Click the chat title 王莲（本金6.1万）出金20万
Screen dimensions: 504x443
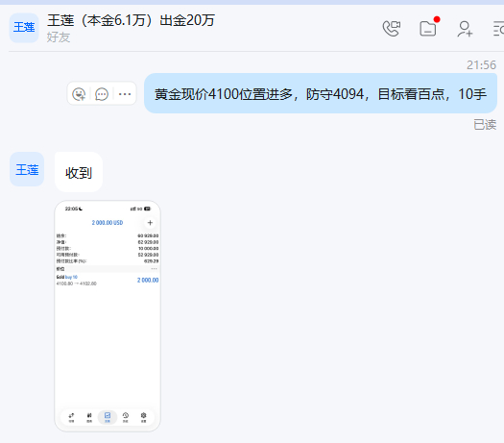tap(131, 20)
